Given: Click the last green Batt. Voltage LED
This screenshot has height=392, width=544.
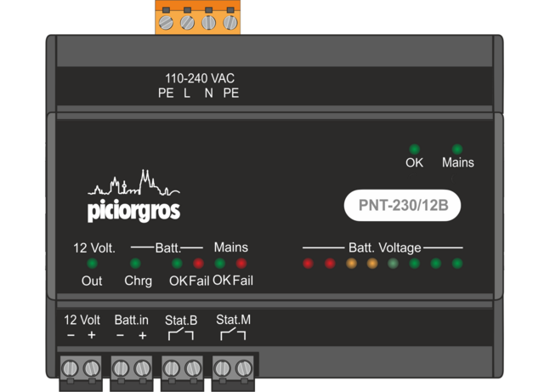Looking at the screenshot, I should click(x=457, y=264).
